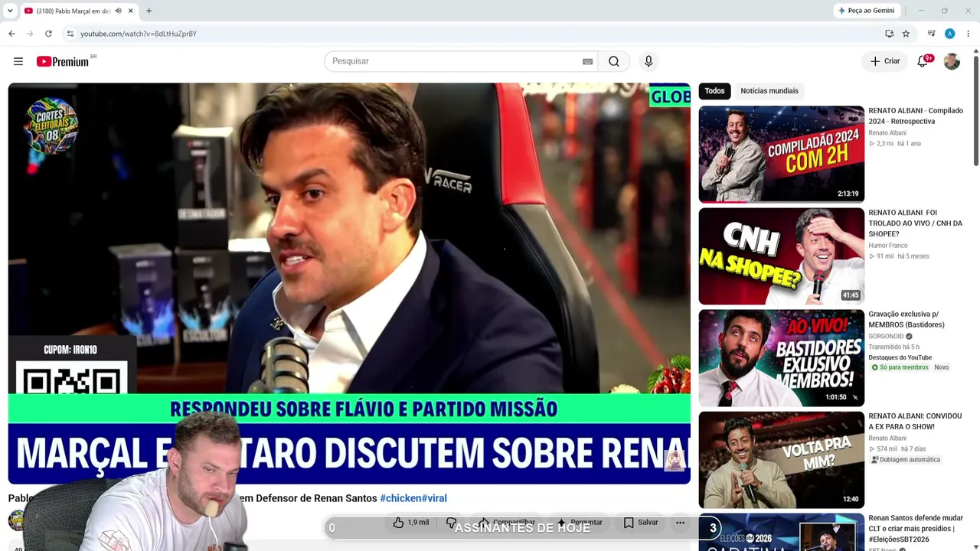
Task: Select the Notícias mundiais filter chip
Action: coord(769,91)
